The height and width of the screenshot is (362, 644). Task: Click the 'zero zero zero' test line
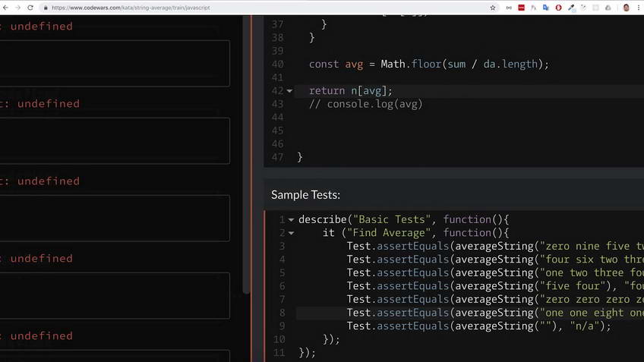click(495, 299)
